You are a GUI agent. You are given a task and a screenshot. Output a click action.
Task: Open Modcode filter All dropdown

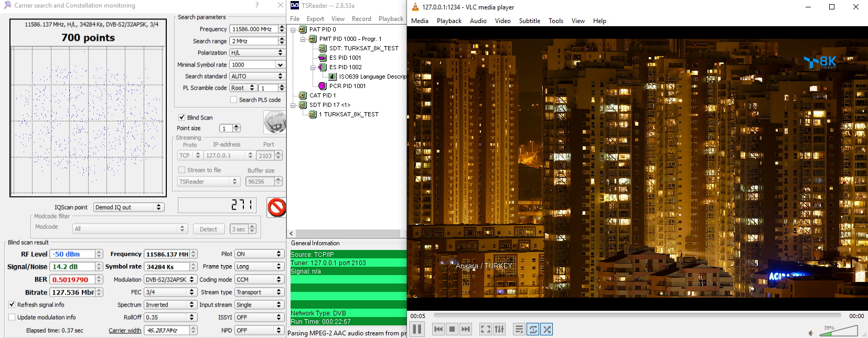click(x=130, y=228)
